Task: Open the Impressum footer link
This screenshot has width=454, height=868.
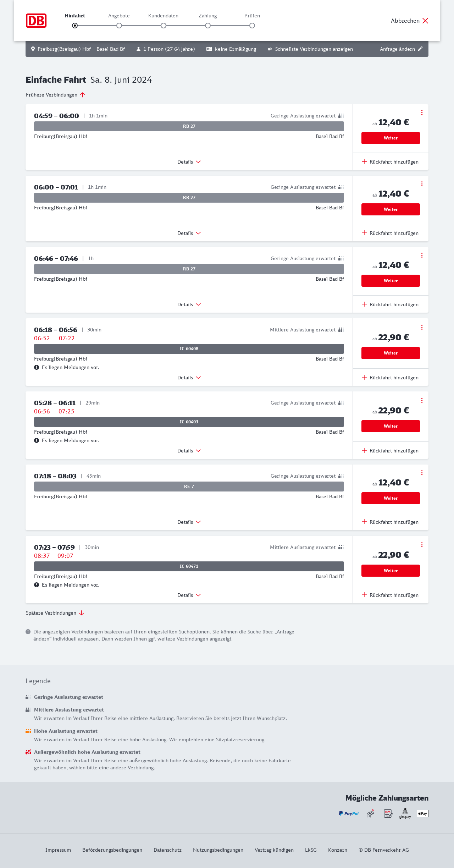Action: [58, 850]
